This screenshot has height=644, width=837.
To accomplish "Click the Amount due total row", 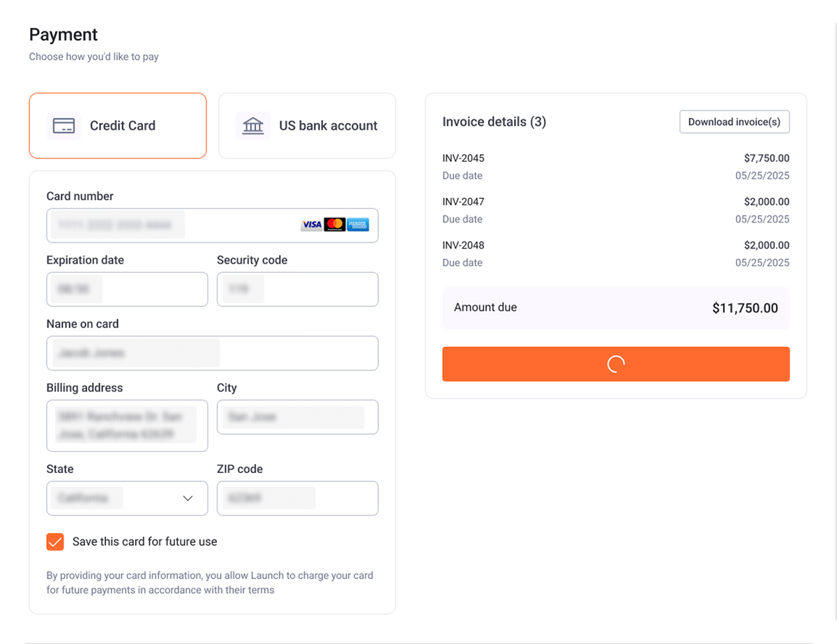I will (x=615, y=308).
